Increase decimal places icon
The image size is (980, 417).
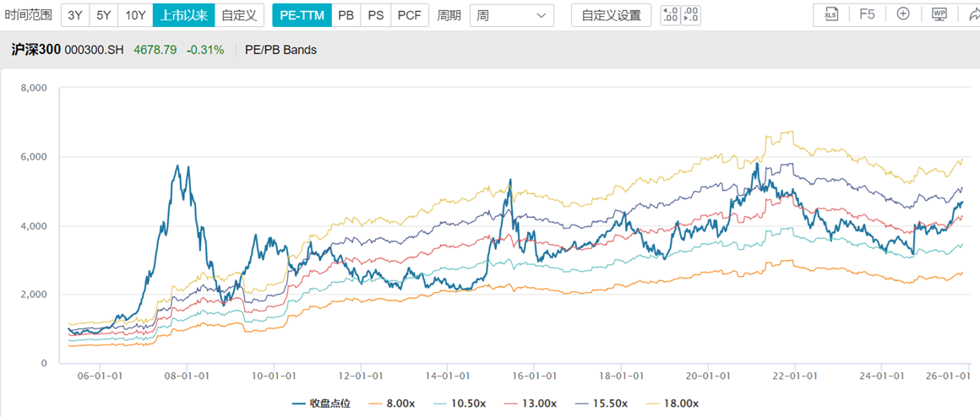point(669,15)
